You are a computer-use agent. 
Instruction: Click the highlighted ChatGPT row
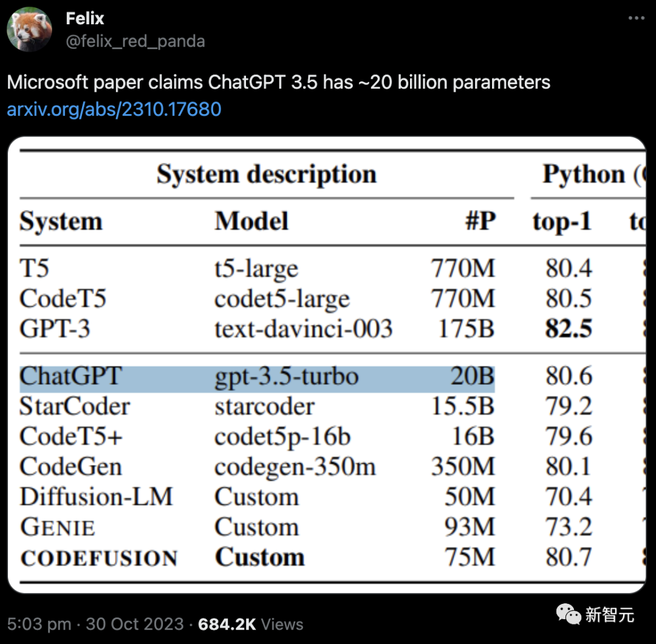256,377
